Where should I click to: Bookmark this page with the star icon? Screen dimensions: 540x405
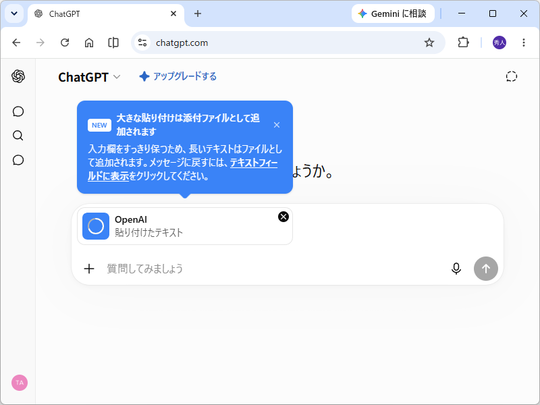pos(429,43)
